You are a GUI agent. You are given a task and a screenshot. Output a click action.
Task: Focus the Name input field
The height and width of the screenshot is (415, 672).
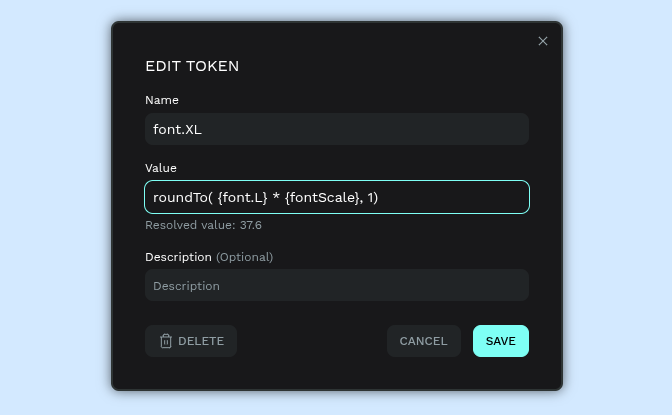coord(336,129)
